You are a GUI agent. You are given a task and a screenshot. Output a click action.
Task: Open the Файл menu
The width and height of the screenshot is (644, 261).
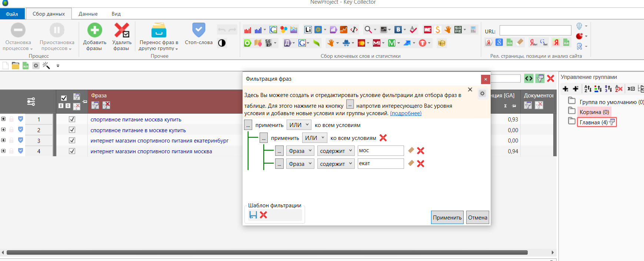pyautogui.click(x=12, y=14)
